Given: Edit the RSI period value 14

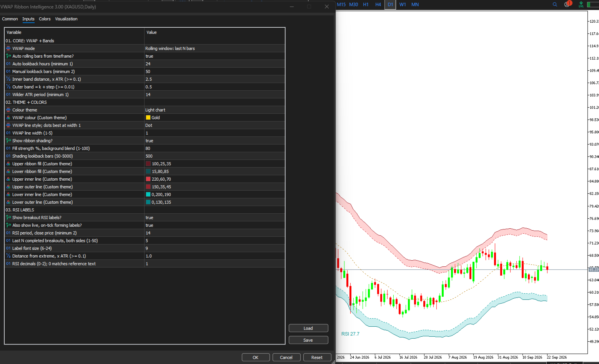Looking at the screenshot, I should [215, 233].
